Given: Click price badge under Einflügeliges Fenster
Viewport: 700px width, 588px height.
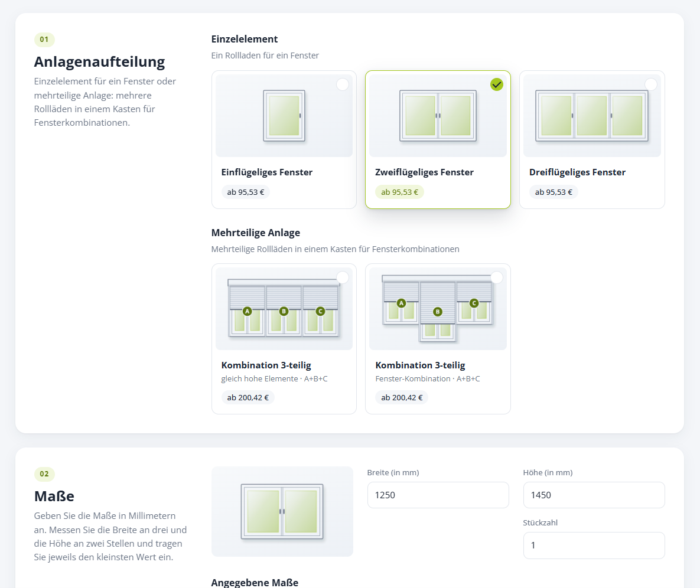Looking at the screenshot, I should tap(246, 192).
